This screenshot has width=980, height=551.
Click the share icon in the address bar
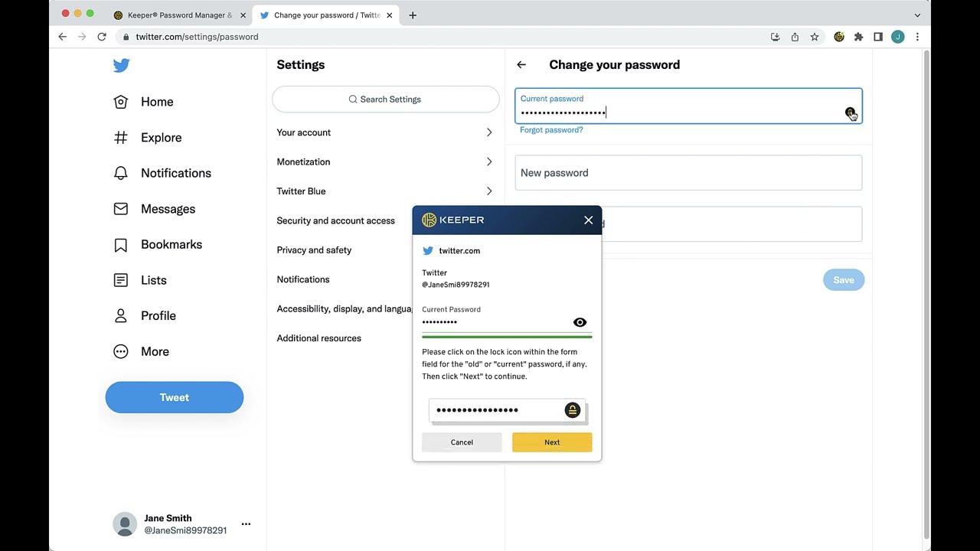795,37
